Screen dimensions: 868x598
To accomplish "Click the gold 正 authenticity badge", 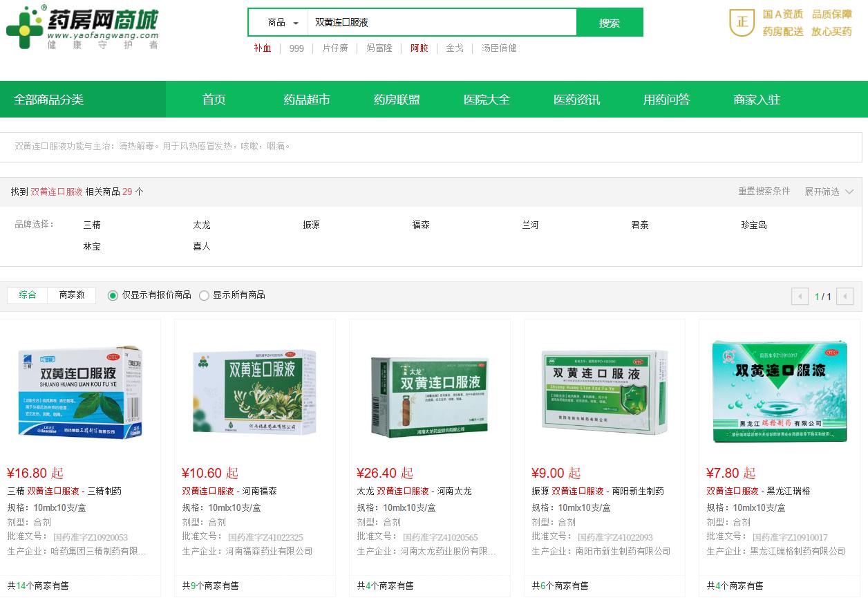I will point(741,22).
